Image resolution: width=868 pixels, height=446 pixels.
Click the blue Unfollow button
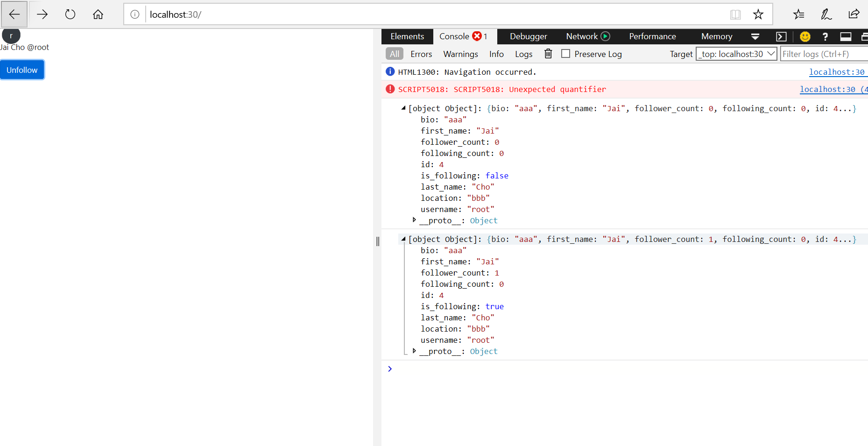22,70
